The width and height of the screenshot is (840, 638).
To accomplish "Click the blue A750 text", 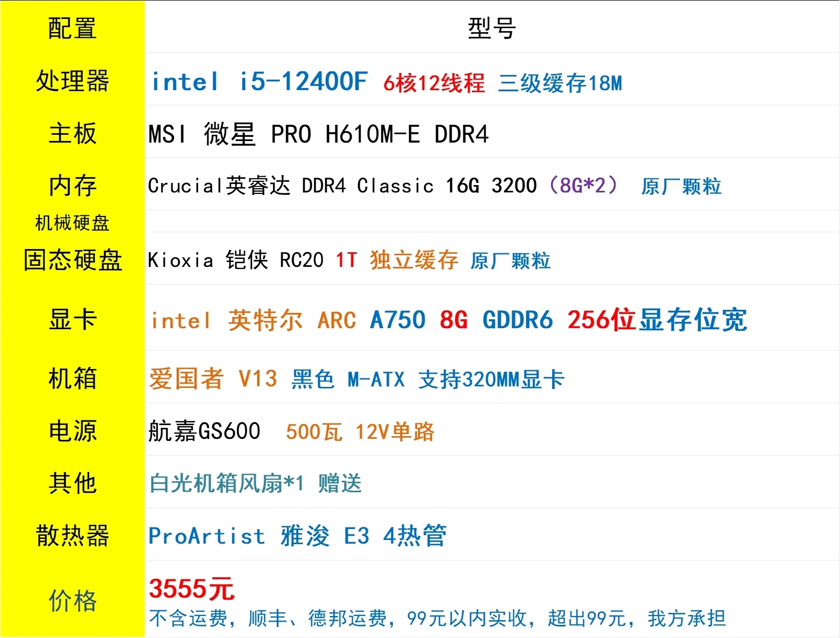I will pyautogui.click(x=398, y=320).
